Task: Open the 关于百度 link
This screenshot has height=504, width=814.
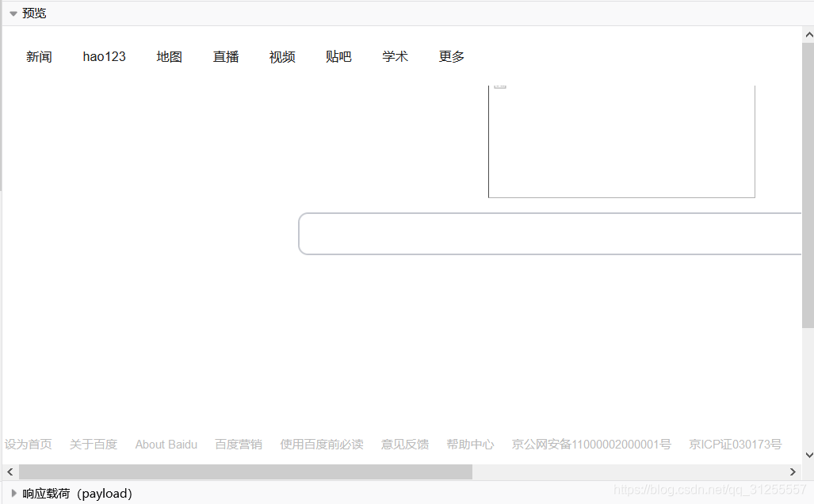Action: coord(93,445)
